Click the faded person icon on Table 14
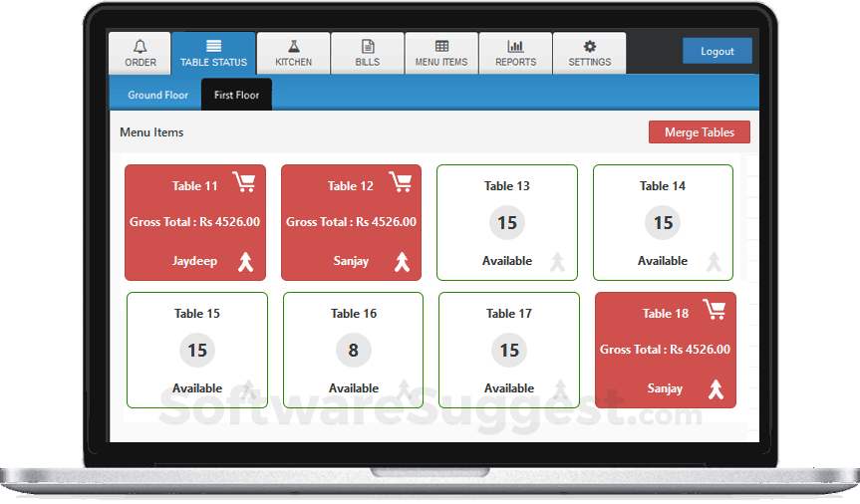Screen dimensions: 860x504 coord(714,262)
